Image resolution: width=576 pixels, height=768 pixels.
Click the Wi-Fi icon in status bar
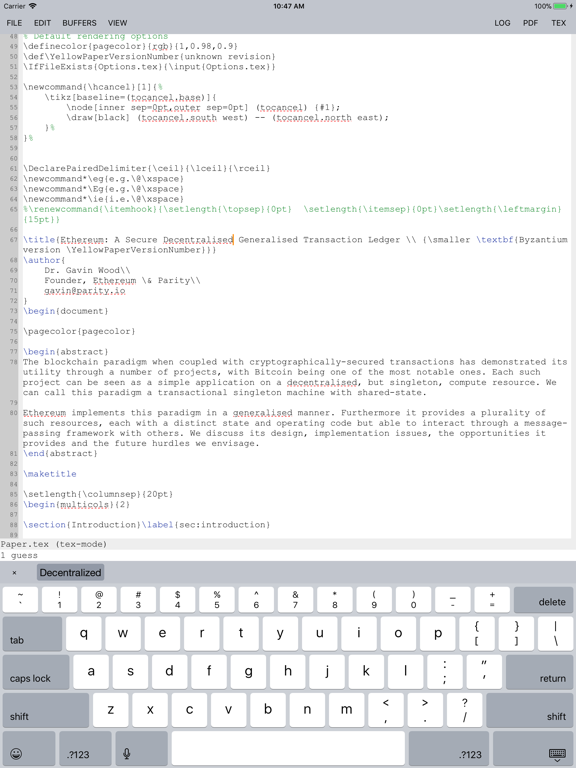[x=32, y=6]
